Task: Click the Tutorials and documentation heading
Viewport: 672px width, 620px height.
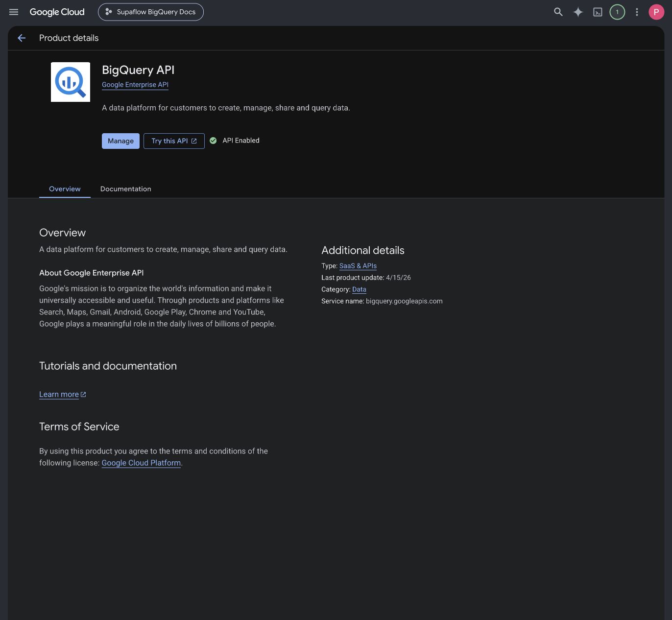Action: pos(108,366)
